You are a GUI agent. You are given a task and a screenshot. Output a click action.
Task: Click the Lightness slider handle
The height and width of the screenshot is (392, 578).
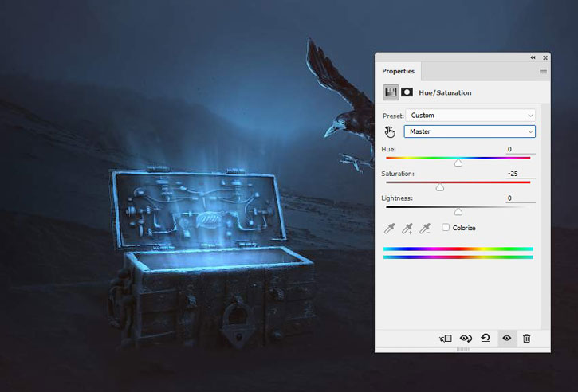pyautogui.click(x=458, y=212)
